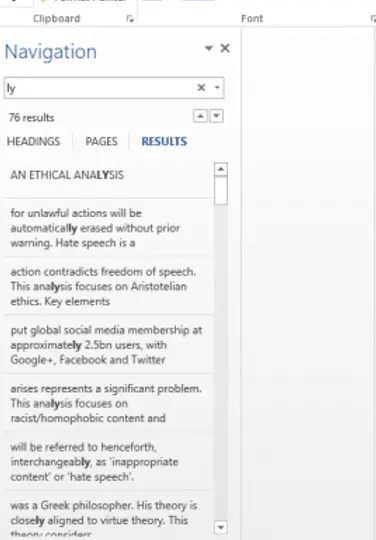Select the 'interchangeably' search result

click(x=108, y=462)
